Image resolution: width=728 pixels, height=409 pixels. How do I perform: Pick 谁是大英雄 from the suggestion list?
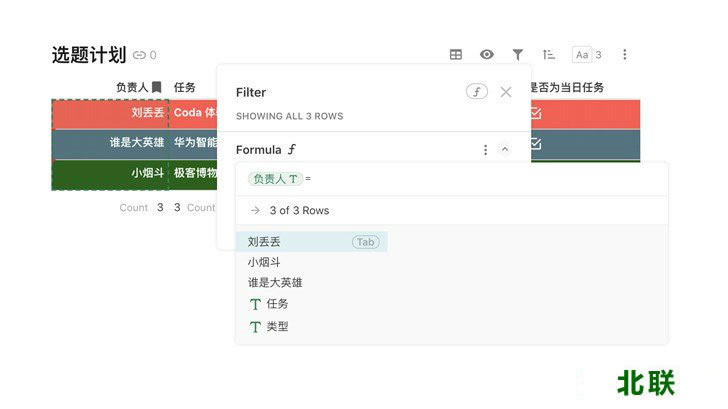pos(275,282)
